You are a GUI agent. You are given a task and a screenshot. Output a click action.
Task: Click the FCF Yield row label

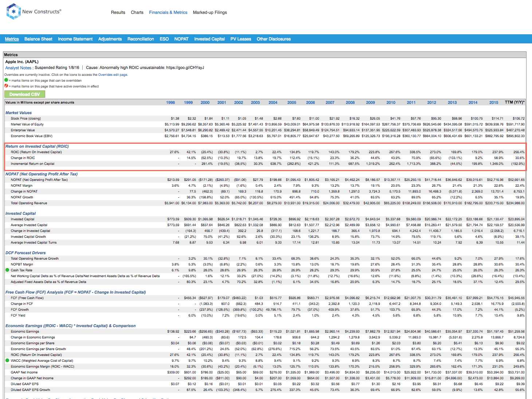click(18, 315)
